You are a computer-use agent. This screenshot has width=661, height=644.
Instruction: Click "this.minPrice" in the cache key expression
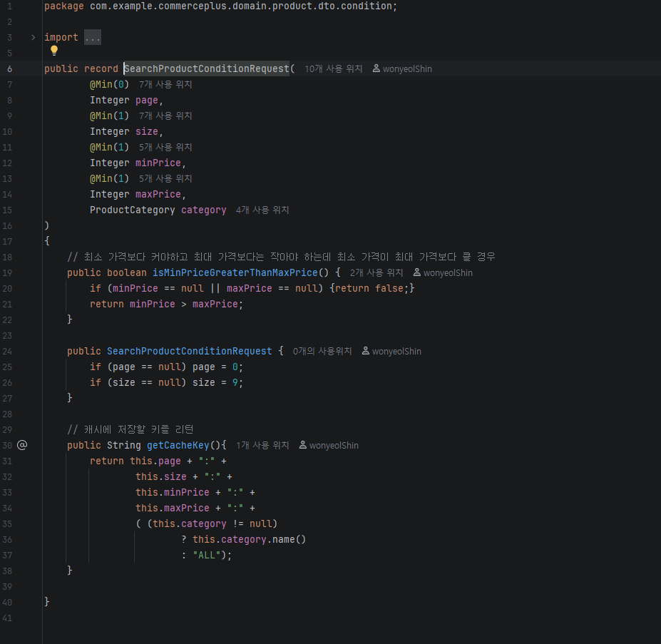click(173, 492)
